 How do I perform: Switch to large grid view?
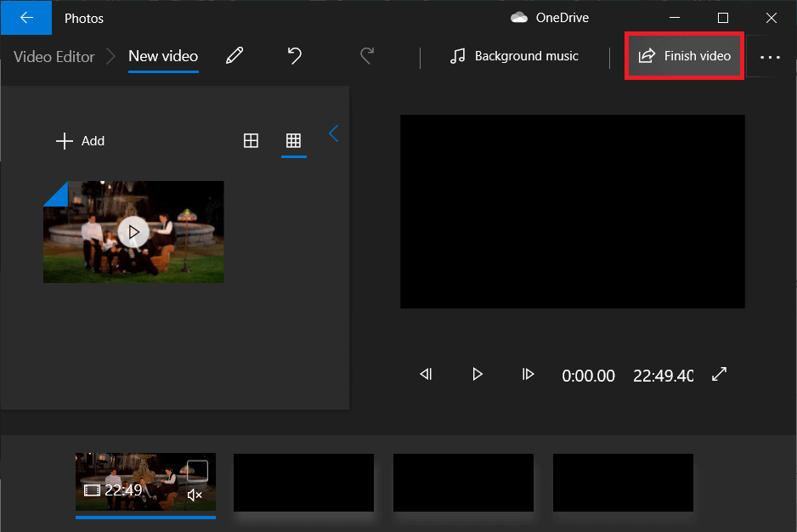coord(251,140)
